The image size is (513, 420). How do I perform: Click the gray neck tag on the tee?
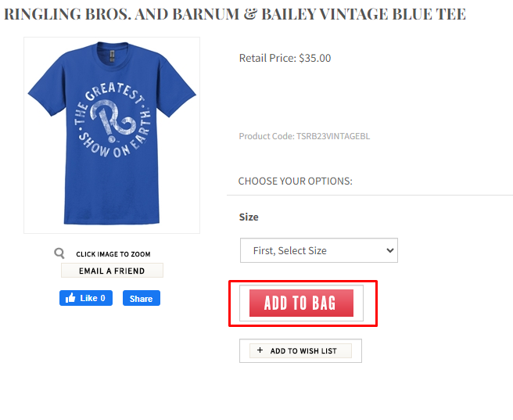(112, 56)
